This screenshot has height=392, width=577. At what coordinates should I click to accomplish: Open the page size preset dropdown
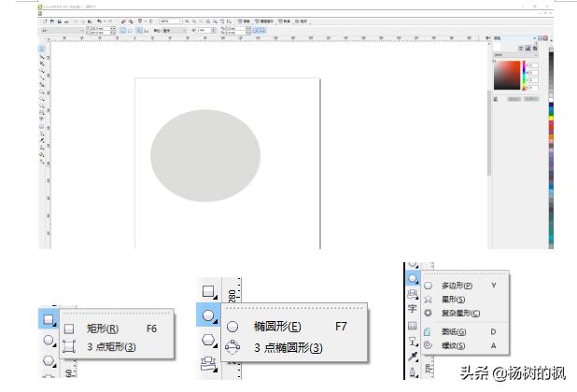(x=62, y=31)
